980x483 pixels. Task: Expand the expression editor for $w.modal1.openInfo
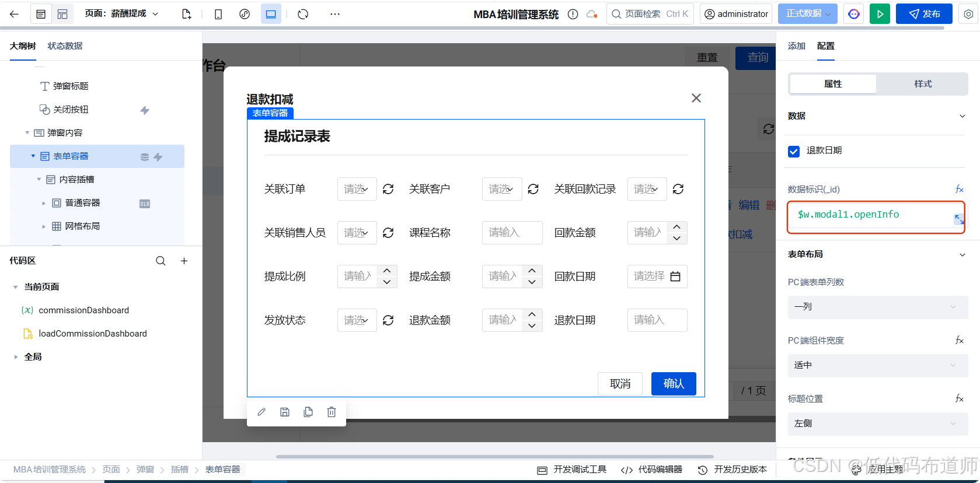pyautogui.click(x=959, y=219)
